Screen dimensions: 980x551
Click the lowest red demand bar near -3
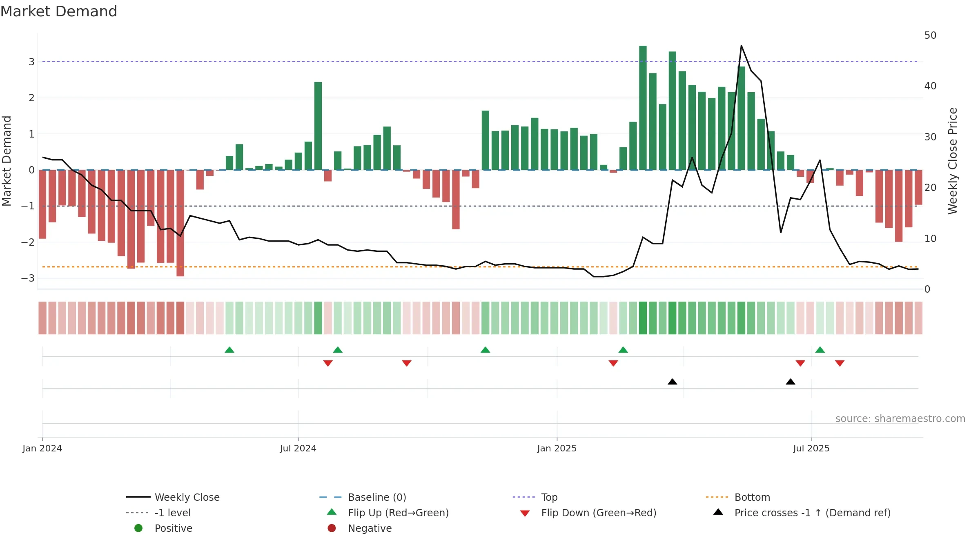pos(180,223)
